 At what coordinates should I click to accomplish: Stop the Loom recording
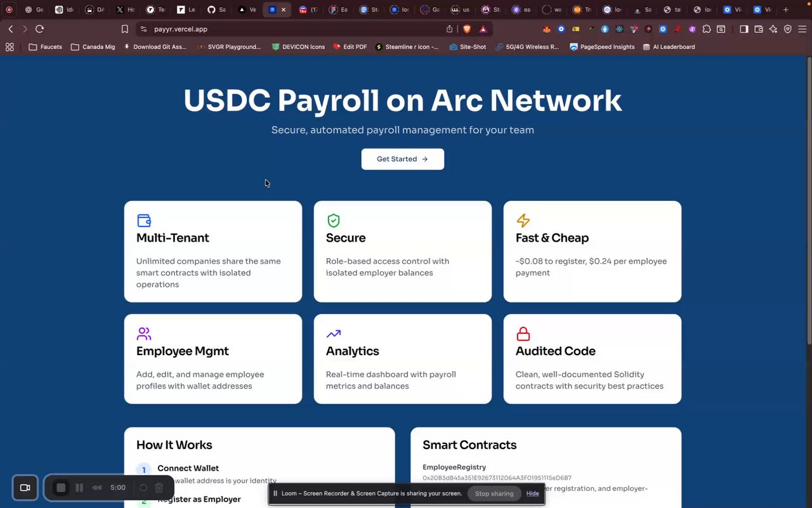click(61, 488)
